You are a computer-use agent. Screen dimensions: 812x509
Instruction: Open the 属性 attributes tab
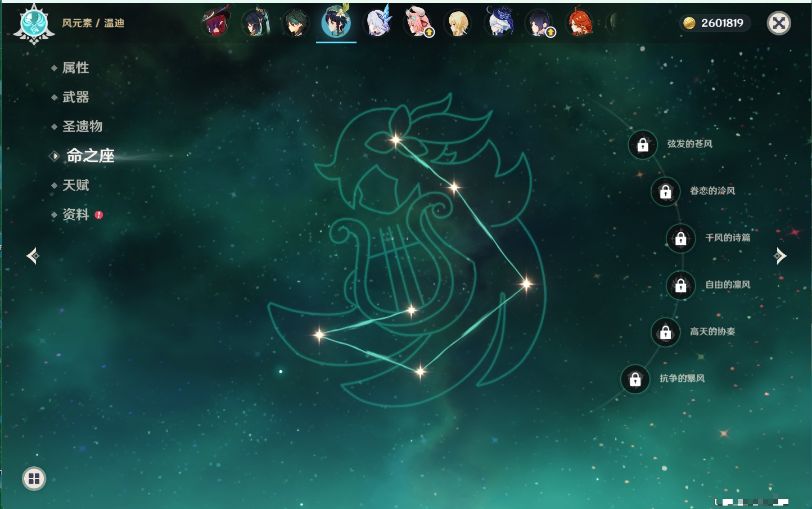coord(75,68)
